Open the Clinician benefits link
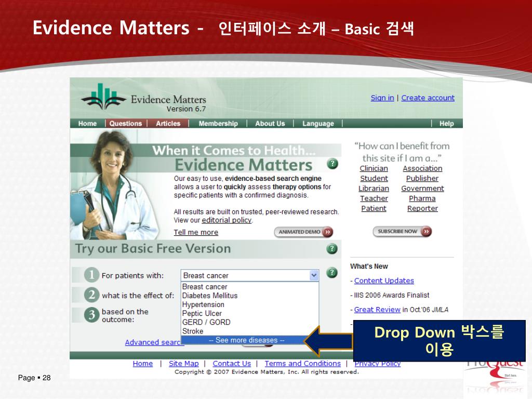The height and width of the screenshot is (399, 532). click(374, 168)
